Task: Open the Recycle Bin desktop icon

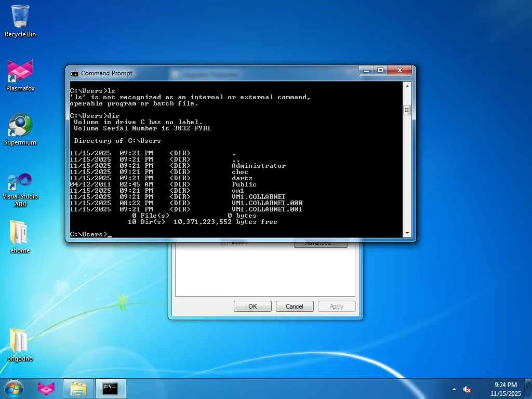Action: 20,21
